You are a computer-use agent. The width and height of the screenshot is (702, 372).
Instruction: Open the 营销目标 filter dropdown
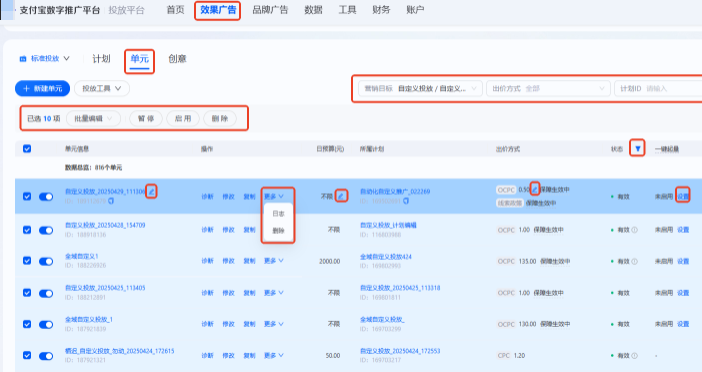pyautogui.click(x=420, y=89)
